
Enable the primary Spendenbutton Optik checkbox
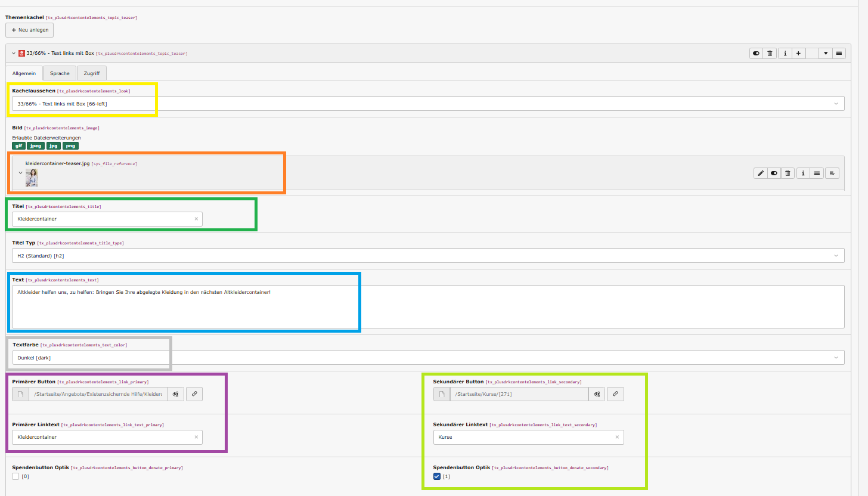click(15, 476)
